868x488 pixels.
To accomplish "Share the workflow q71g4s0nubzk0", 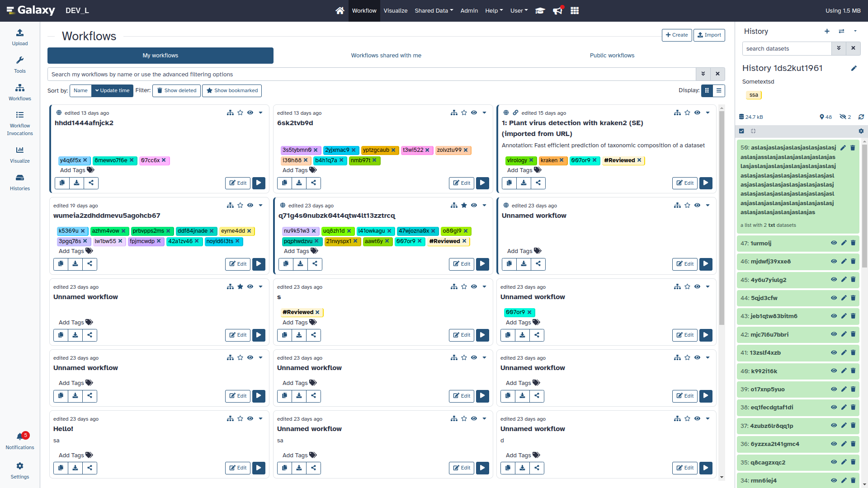I will coord(315,264).
